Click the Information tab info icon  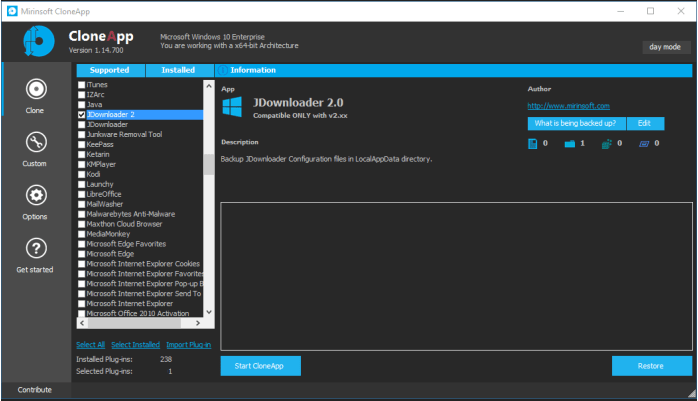coord(223,70)
